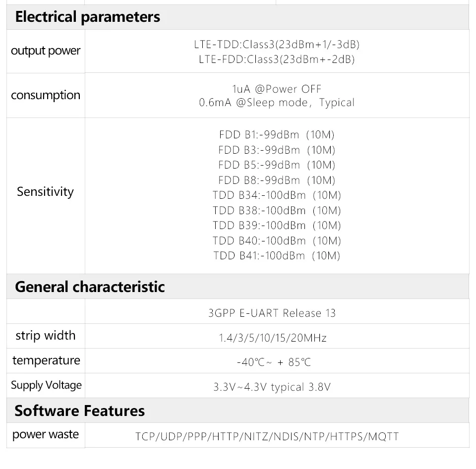Click the 1.4/3/5/10/15/20MHz value

coord(273,338)
